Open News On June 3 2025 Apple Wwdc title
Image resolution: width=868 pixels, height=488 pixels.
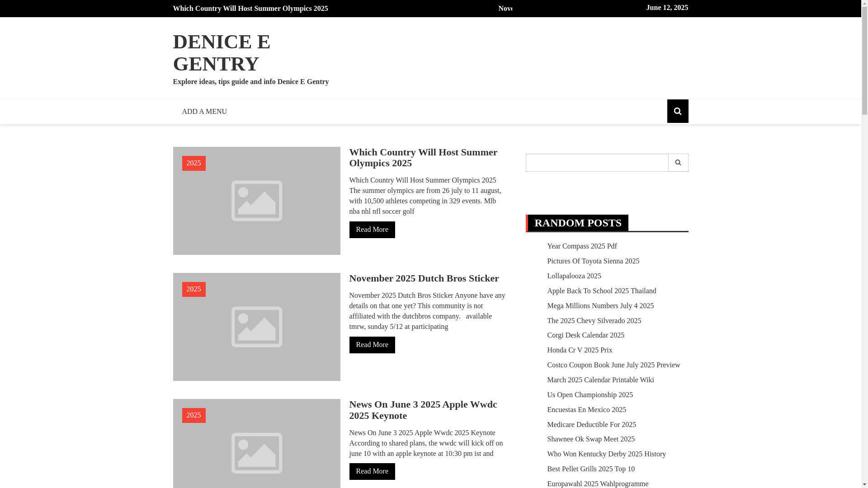click(x=423, y=410)
